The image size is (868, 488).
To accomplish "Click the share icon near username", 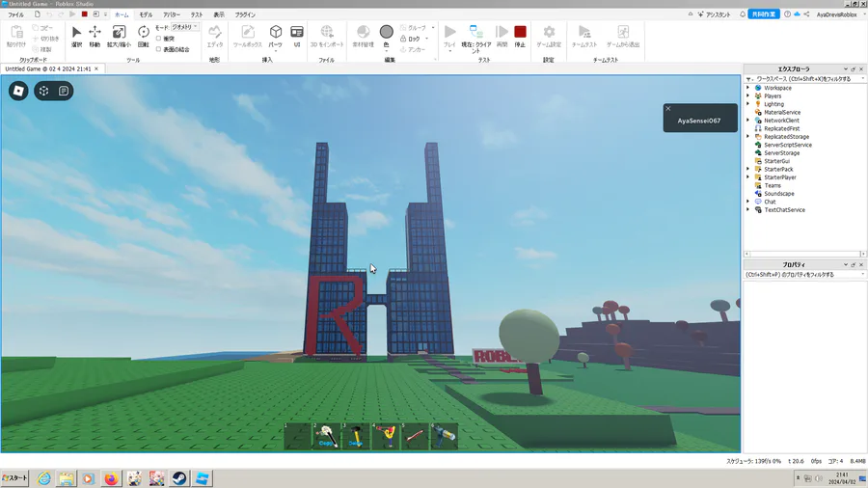I will [x=806, y=14].
